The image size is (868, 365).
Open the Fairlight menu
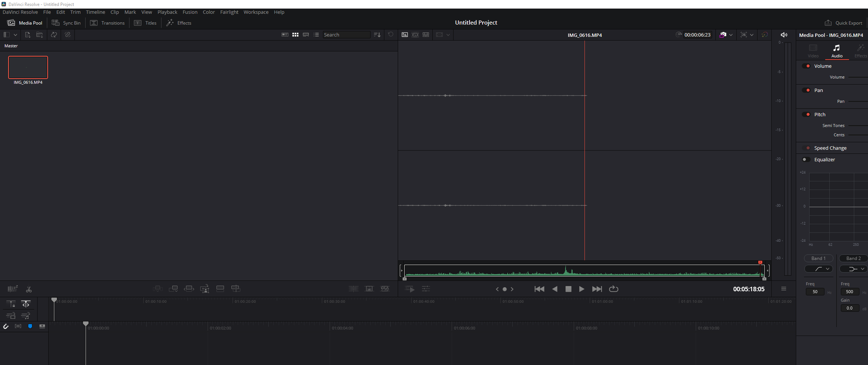click(229, 12)
